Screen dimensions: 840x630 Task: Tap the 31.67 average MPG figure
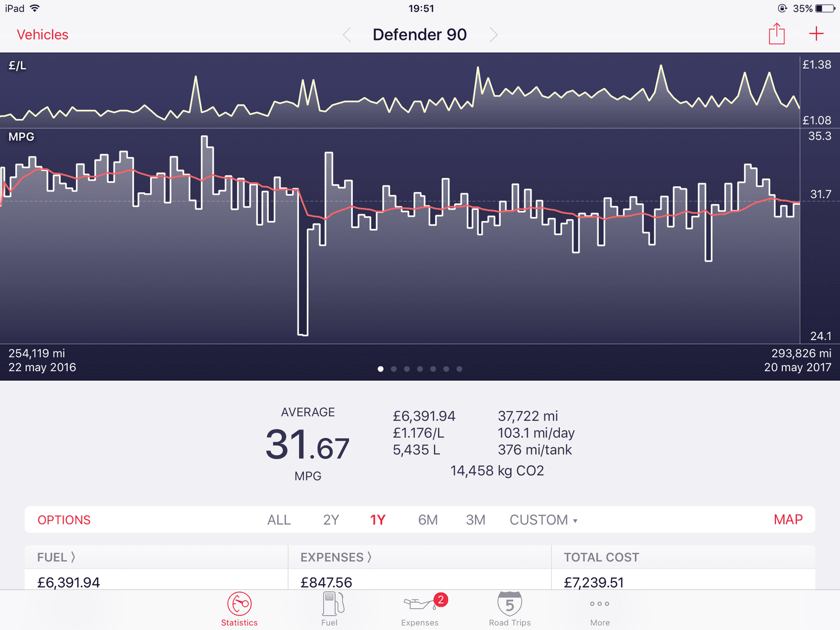pos(308,445)
